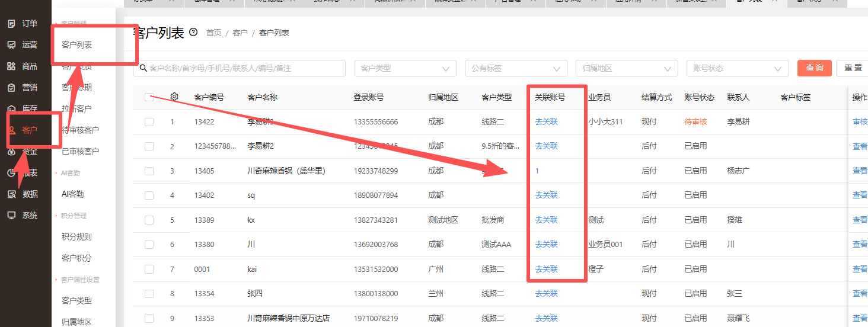Check the row for 川奇麻辣香锅中原万达店

click(149, 319)
